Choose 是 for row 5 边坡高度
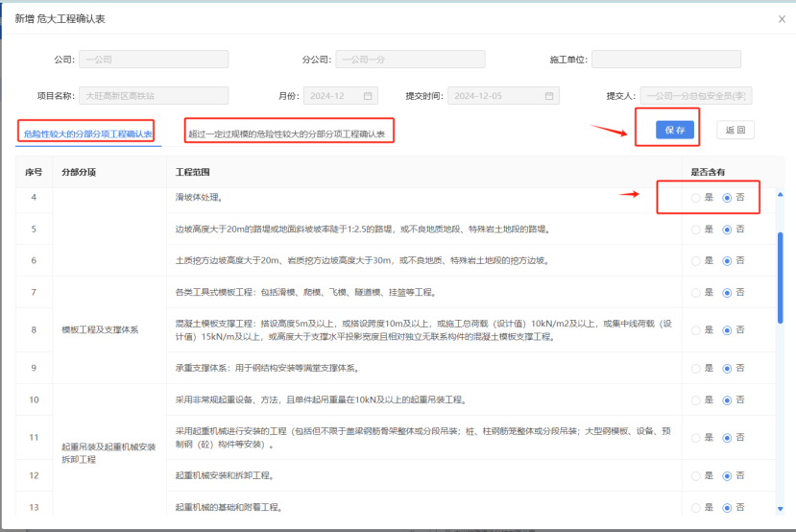The image size is (796, 532). tap(696, 230)
